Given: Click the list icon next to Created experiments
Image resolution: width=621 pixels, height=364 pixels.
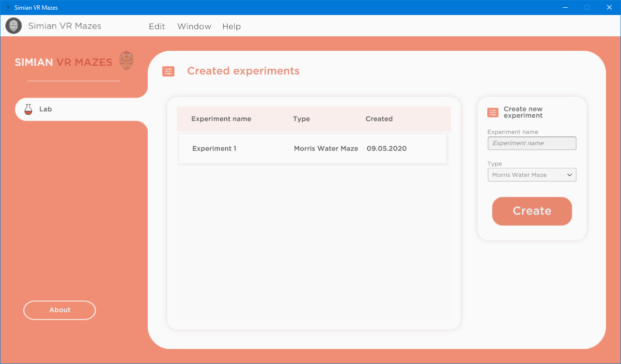Looking at the screenshot, I should tap(168, 71).
